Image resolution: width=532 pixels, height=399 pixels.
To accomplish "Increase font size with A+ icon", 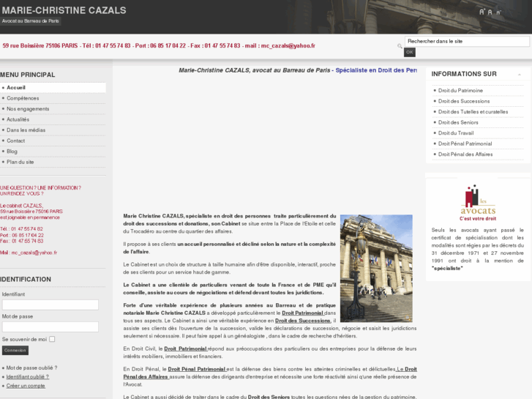I will [482, 12].
